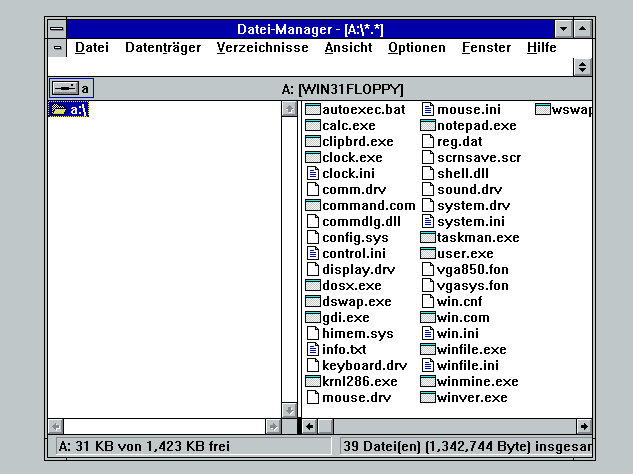Image resolution: width=633 pixels, height=474 pixels.
Task: Click the winmine.exe file name
Action: point(478,382)
